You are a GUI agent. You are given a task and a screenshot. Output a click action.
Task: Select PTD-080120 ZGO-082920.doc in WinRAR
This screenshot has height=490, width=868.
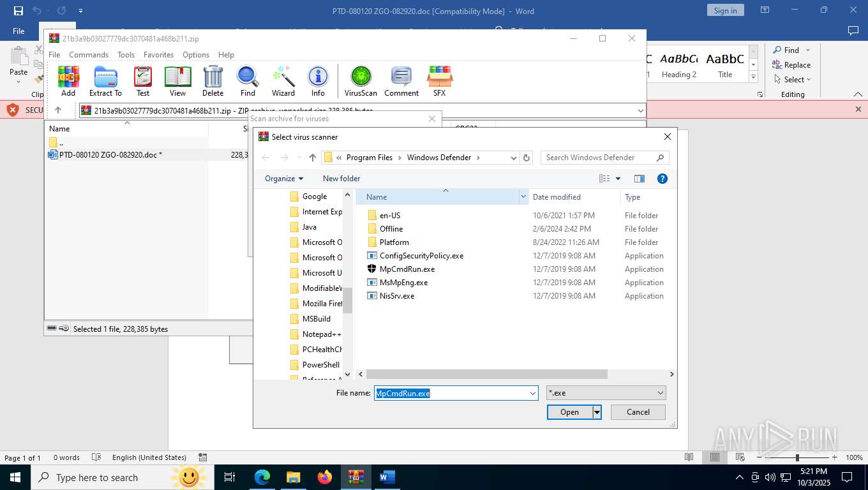pos(110,155)
